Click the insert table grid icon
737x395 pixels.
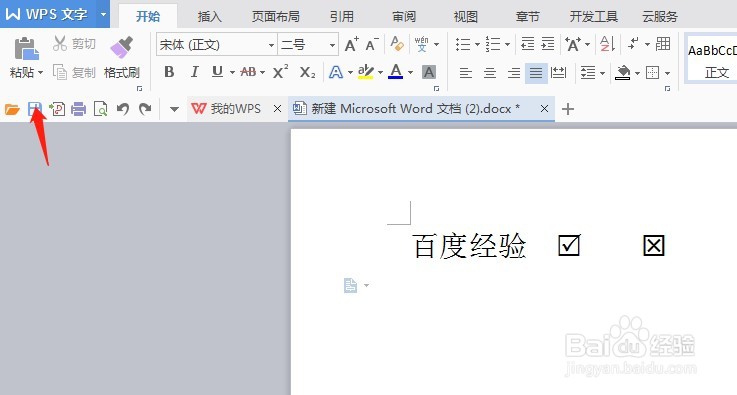point(663,44)
